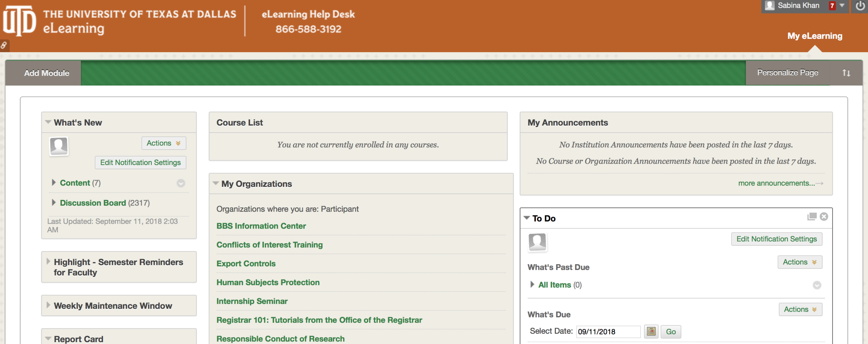This screenshot has width=868, height=344.
Task: Collapse the To Do module triangle
Action: [x=527, y=218]
